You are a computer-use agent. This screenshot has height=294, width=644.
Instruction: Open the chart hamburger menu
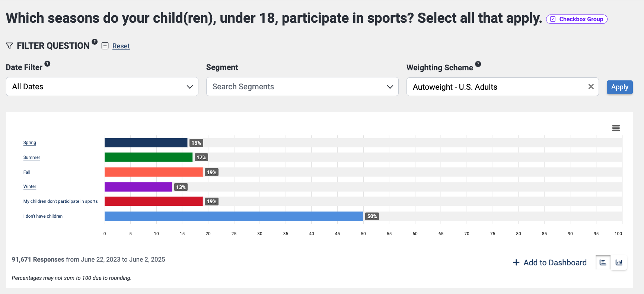click(x=616, y=128)
